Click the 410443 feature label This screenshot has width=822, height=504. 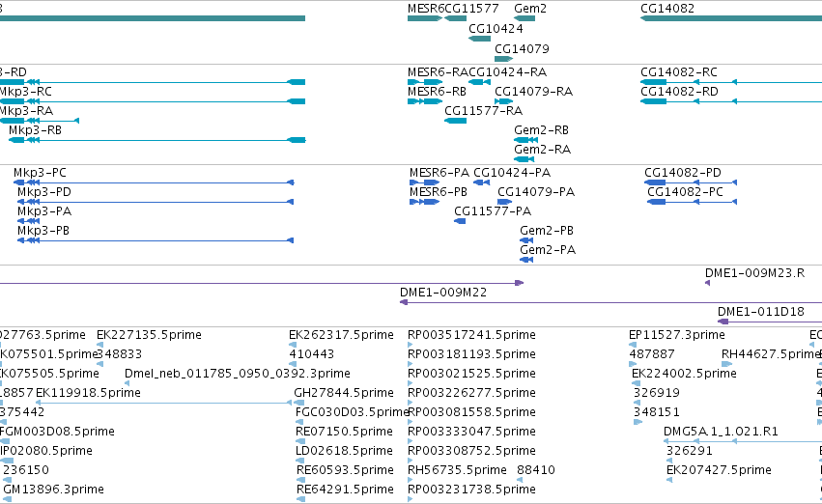click(x=312, y=354)
